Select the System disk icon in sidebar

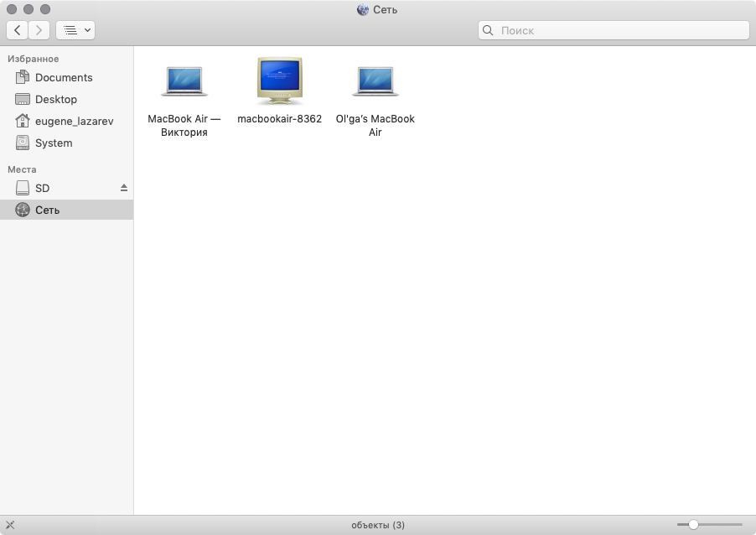point(22,143)
